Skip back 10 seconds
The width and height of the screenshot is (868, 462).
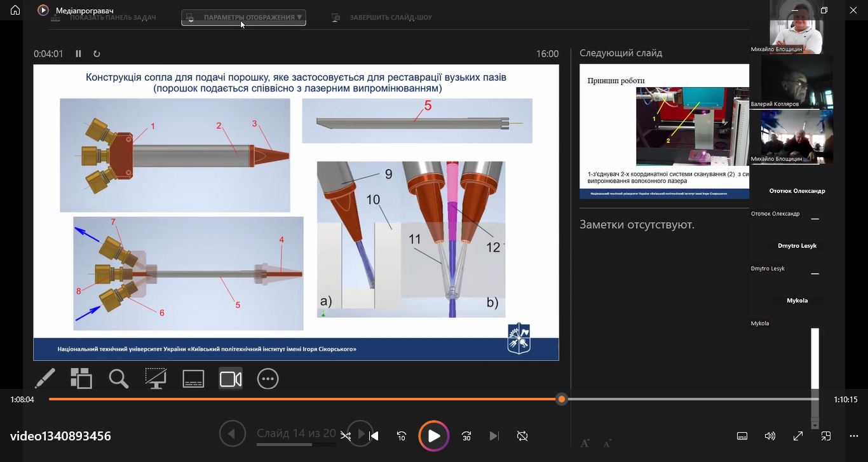(402, 436)
